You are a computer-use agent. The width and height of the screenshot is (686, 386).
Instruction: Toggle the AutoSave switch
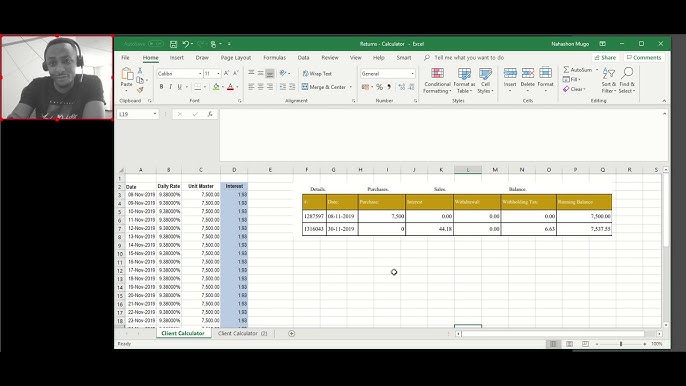155,44
